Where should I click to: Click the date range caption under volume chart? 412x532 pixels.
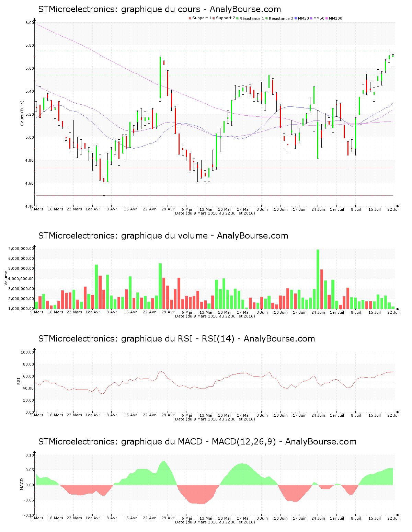[x=215, y=316]
